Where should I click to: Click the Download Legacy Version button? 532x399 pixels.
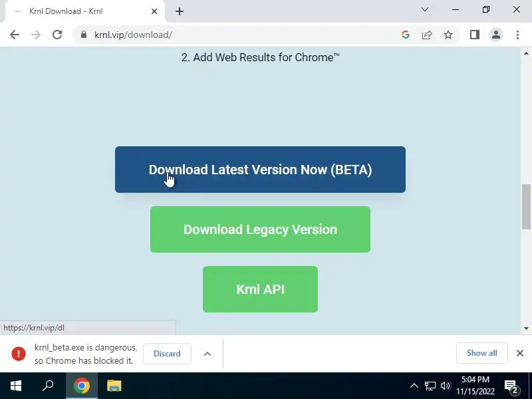[260, 229]
